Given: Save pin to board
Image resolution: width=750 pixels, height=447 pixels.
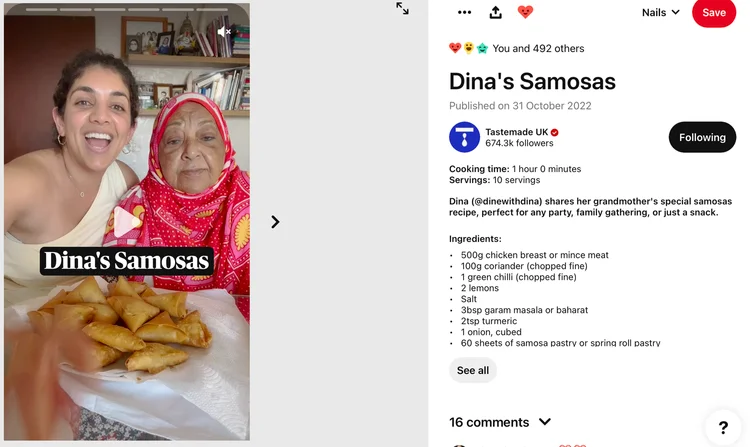Looking at the screenshot, I should (x=714, y=12).
